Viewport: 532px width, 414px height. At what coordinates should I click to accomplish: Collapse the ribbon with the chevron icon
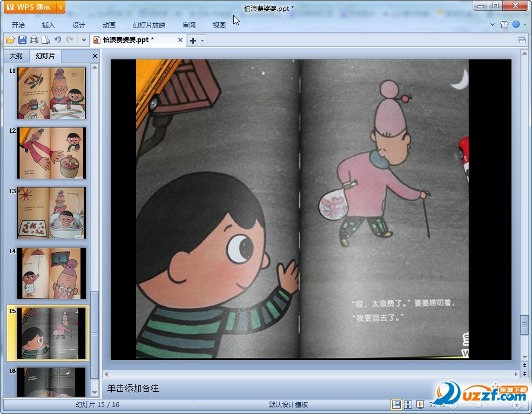coord(493,24)
